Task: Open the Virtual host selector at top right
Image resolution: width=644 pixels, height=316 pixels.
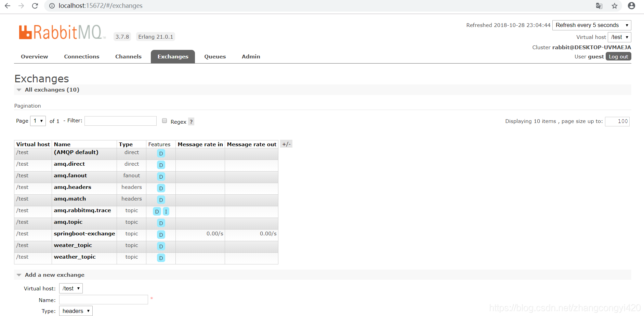Action: 619,37
